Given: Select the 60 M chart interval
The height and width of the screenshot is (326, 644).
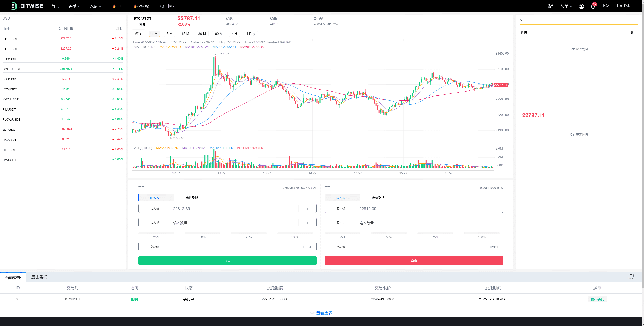Looking at the screenshot, I should click(219, 34).
